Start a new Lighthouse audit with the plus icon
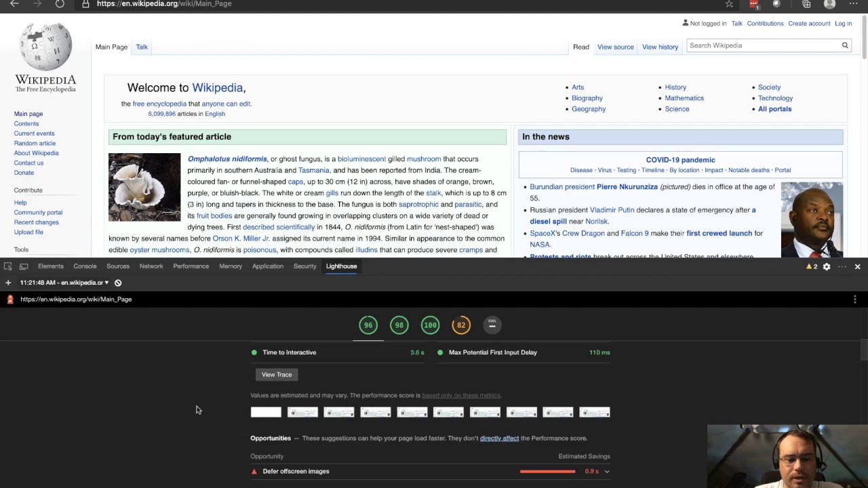The height and width of the screenshot is (488, 868). click(x=8, y=283)
